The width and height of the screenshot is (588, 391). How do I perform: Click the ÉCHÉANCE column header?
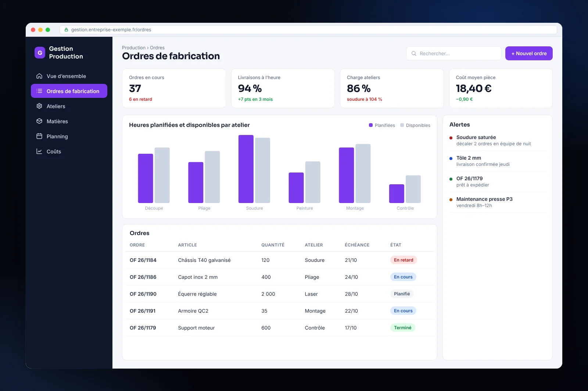click(x=357, y=245)
